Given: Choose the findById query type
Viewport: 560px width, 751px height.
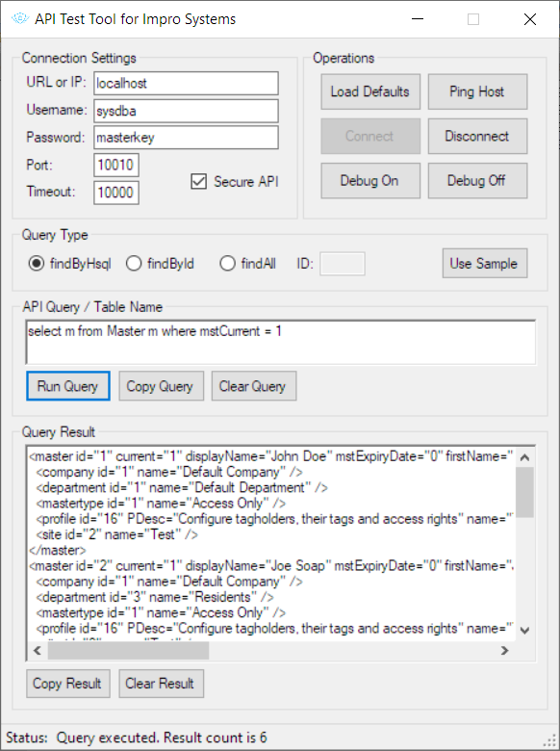Looking at the screenshot, I should tap(134, 264).
